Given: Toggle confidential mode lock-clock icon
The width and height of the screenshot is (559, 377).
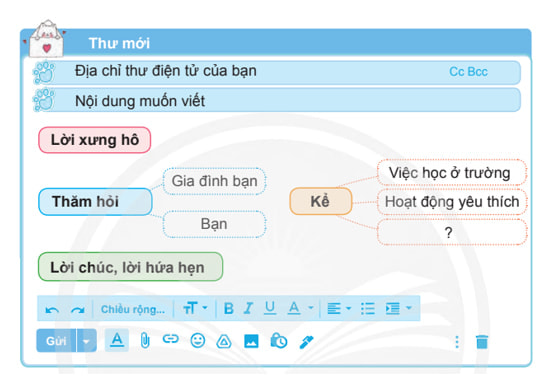Looking at the screenshot, I should click(x=278, y=340).
